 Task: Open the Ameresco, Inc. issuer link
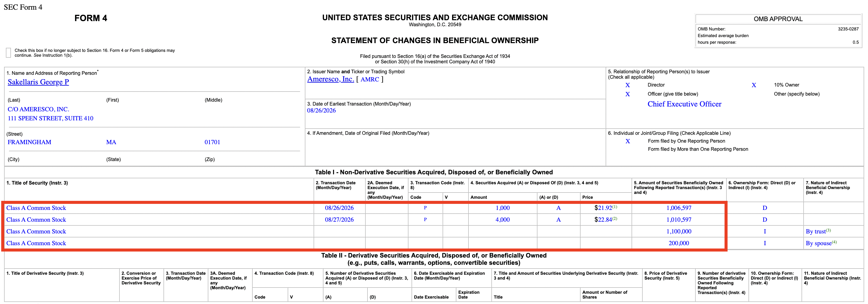click(x=330, y=79)
